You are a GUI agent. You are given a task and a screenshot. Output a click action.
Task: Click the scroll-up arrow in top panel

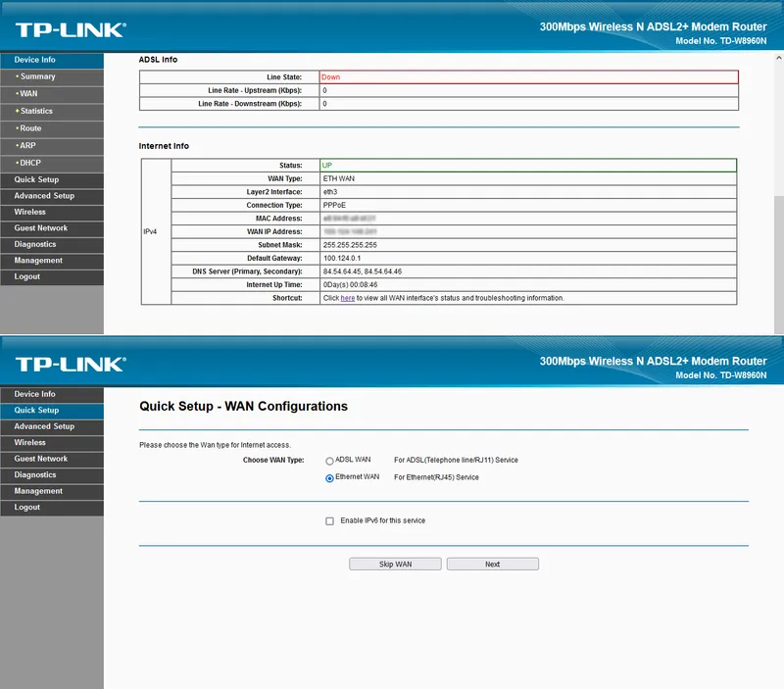pos(778,58)
